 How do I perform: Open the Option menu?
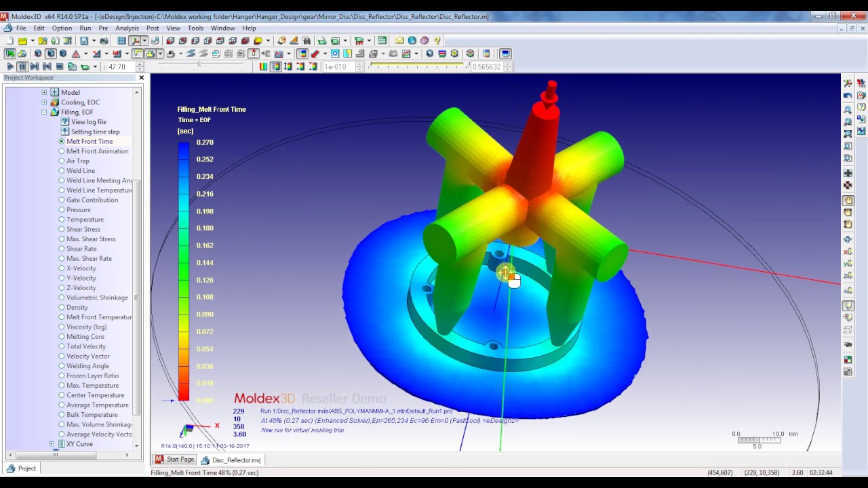click(x=62, y=28)
